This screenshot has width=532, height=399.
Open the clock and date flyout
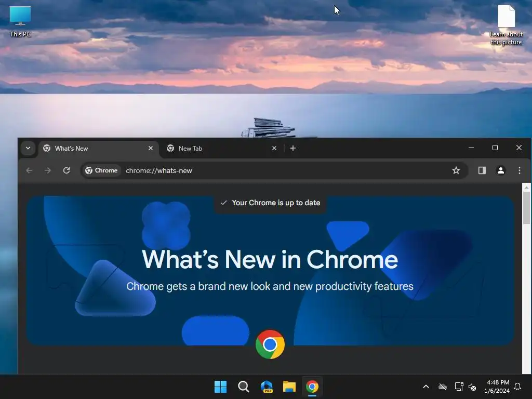(497, 387)
